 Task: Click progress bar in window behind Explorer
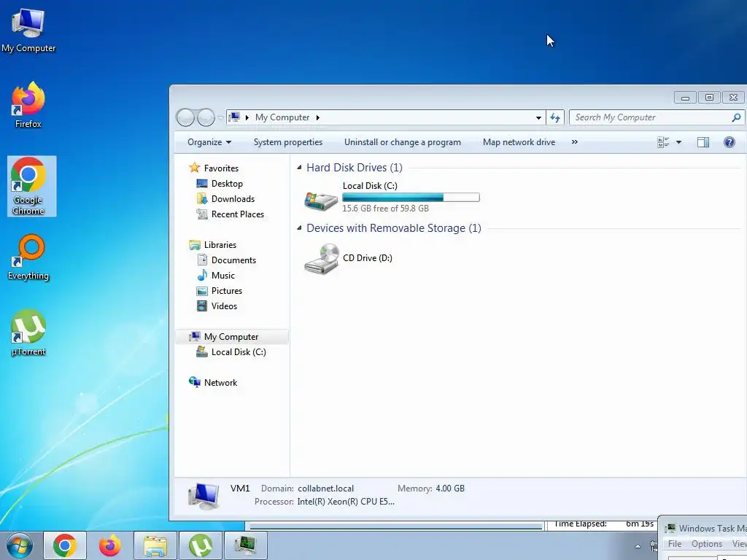point(396,526)
